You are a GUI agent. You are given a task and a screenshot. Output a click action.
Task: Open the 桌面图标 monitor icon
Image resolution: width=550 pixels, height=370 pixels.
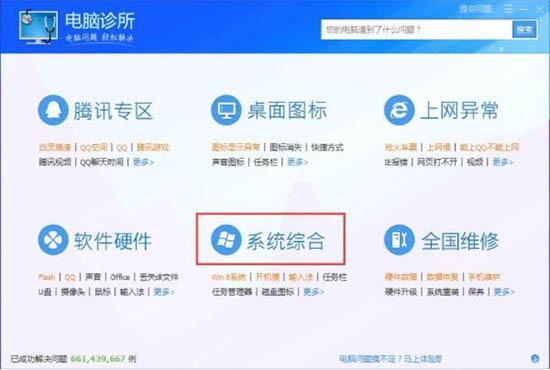point(226,110)
